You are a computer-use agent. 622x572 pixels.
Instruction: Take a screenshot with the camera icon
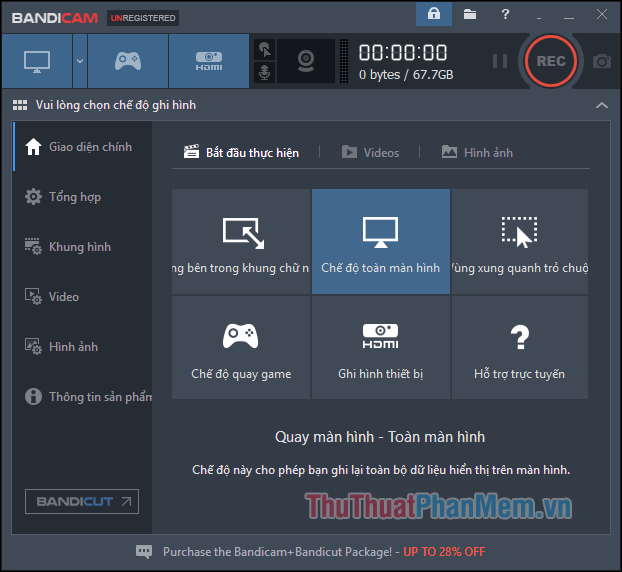point(602,61)
